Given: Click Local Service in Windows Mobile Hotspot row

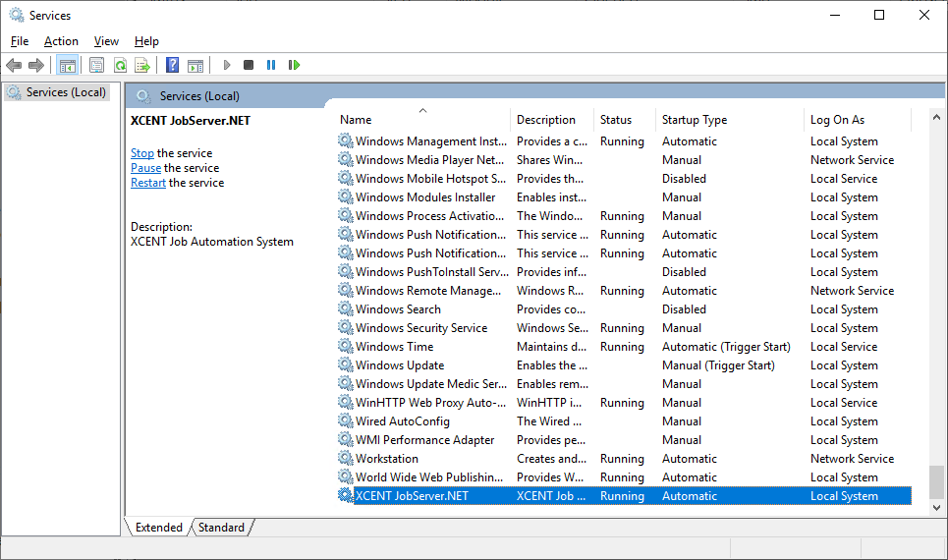Looking at the screenshot, I should [844, 179].
